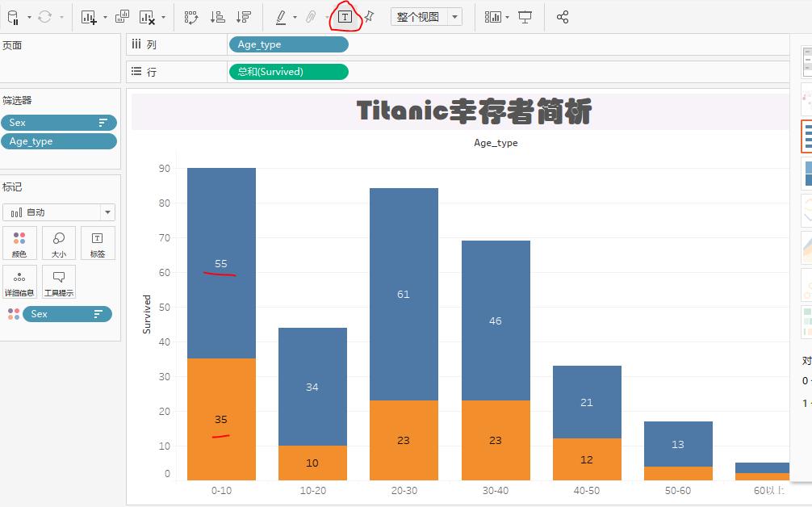Click the Sex pill in the 筛选器 card
812x507 pixels.
[x=59, y=123]
